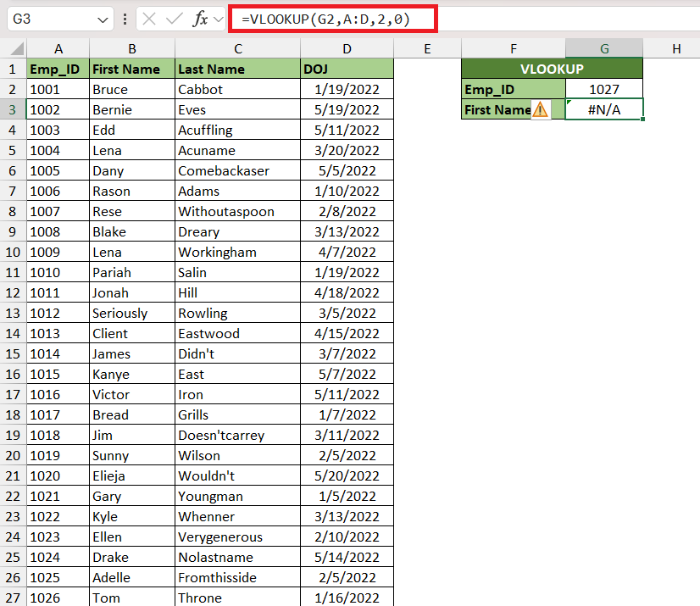Select the cell containing Withoutaspoon
Screen dimensions: 700x606
[x=238, y=211]
